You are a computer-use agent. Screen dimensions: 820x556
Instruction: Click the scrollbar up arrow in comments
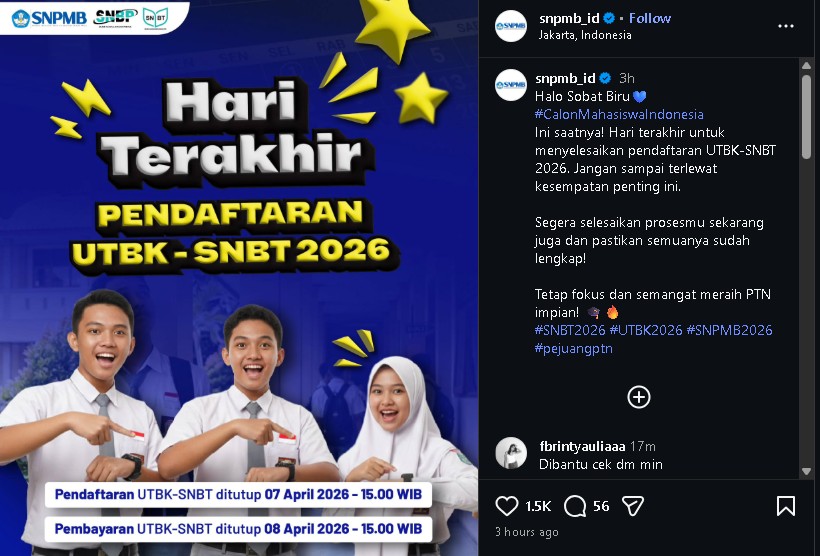pos(806,66)
